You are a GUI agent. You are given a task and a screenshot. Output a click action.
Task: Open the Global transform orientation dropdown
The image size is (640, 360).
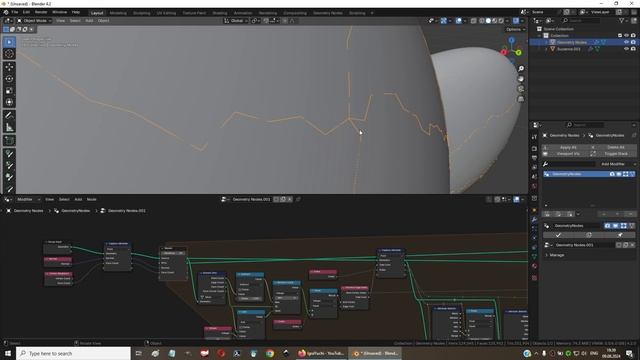(235, 21)
